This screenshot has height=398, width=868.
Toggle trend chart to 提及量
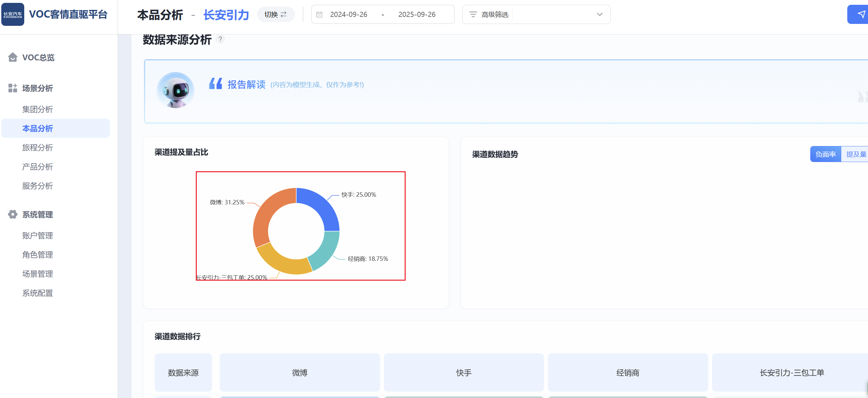856,154
